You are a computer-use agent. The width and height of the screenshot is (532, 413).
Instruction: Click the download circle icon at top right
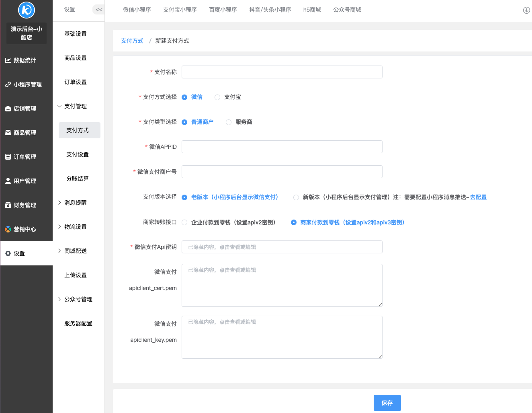(x=526, y=10)
